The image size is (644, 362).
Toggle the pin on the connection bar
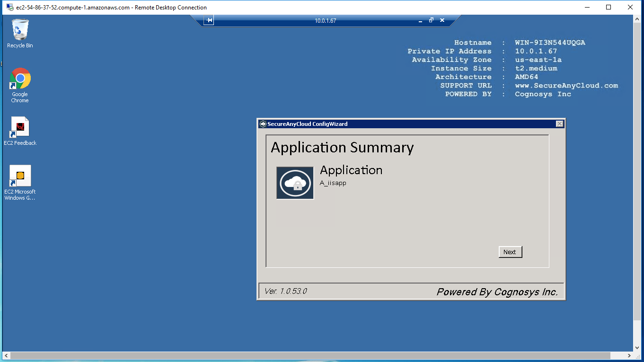(209, 20)
